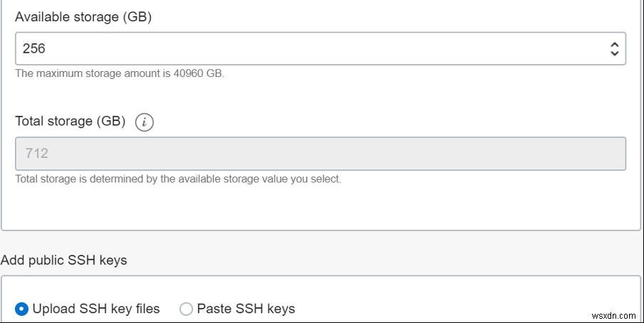Screen dimensions: 644x323
Task: Open the Total storage info icon
Action: pos(145,122)
